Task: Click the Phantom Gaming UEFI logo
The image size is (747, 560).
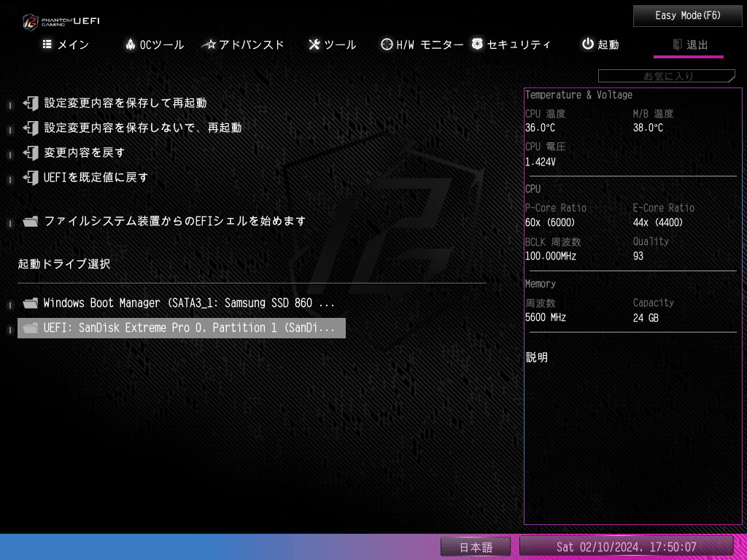Action: 61,22
